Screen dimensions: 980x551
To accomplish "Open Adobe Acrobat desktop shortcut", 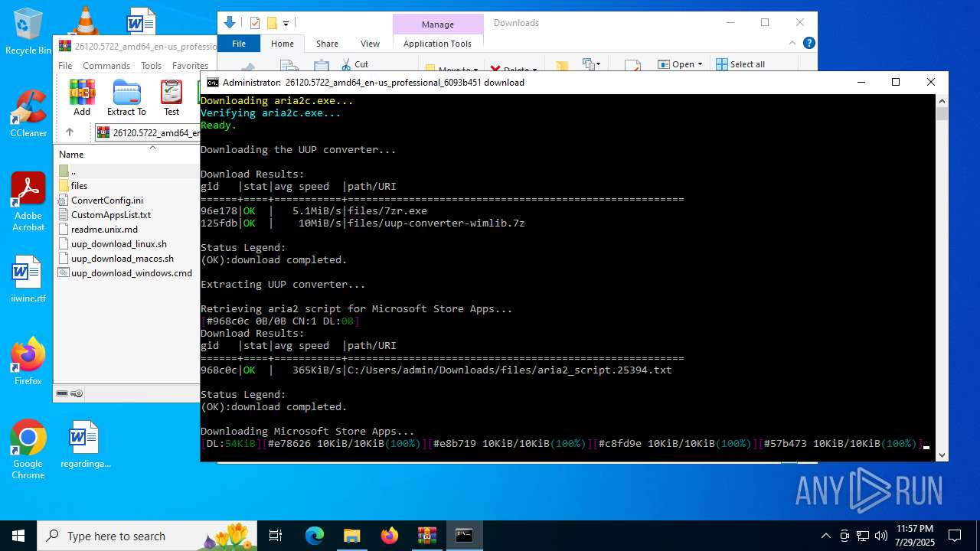I will point(28,202).
